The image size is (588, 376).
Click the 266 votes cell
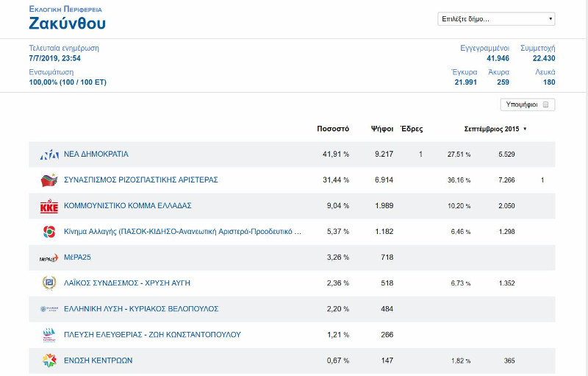click(387, 335)
